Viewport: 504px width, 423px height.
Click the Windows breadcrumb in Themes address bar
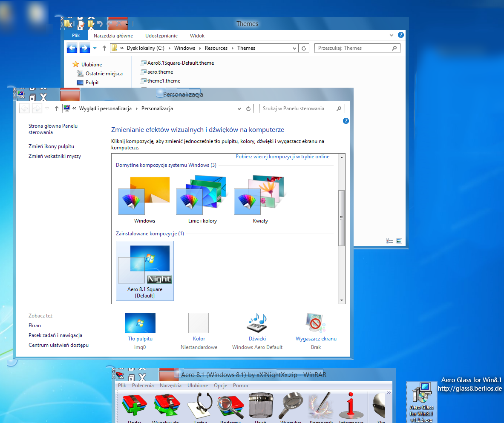(x=184, y=48)
